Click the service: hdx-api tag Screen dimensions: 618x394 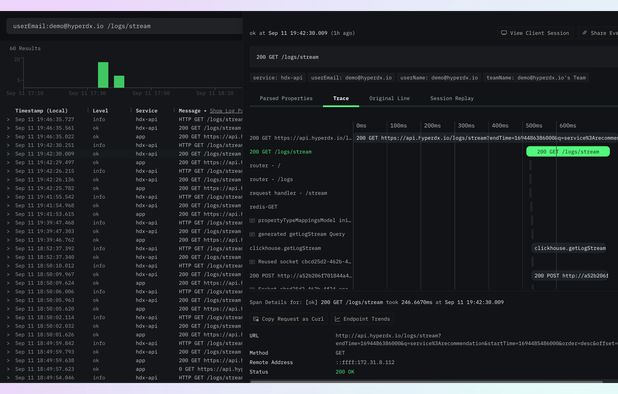[x=278, y=78]
